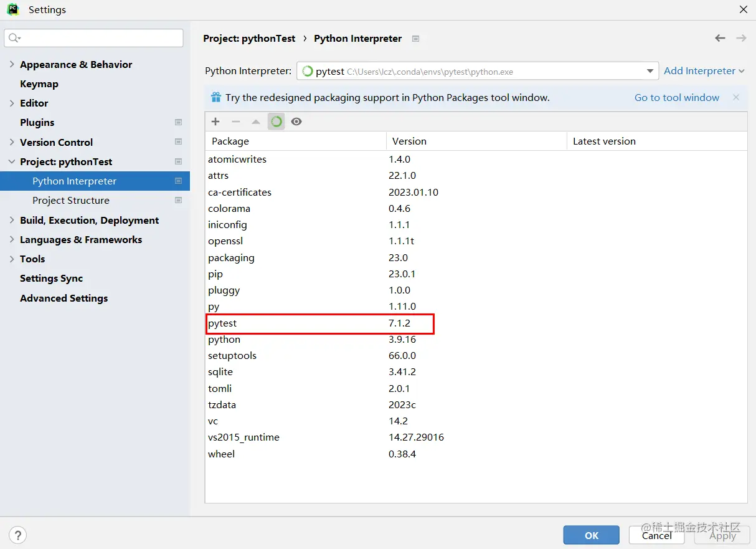The height and width of the screenshot is (549, 756).
Task: Open the Python Interpreter dropdown
Action: point(650,71)
